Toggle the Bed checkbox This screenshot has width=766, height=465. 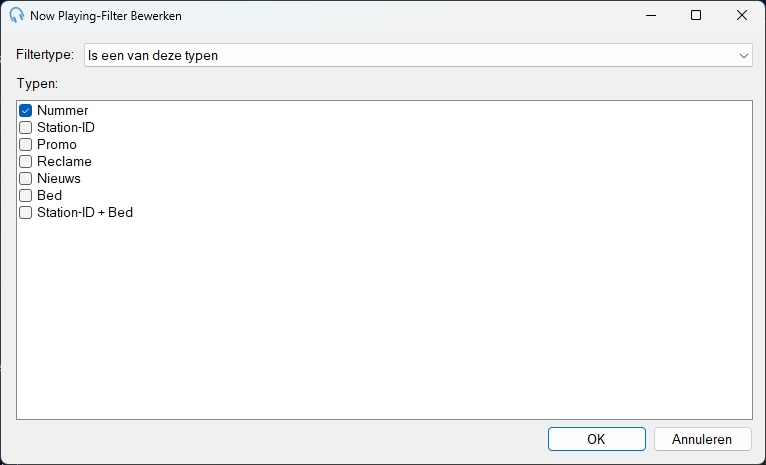25,196
